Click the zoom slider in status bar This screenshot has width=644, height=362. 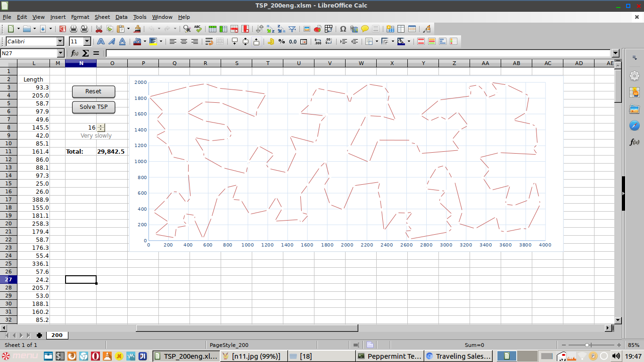[x=587, y=345]
